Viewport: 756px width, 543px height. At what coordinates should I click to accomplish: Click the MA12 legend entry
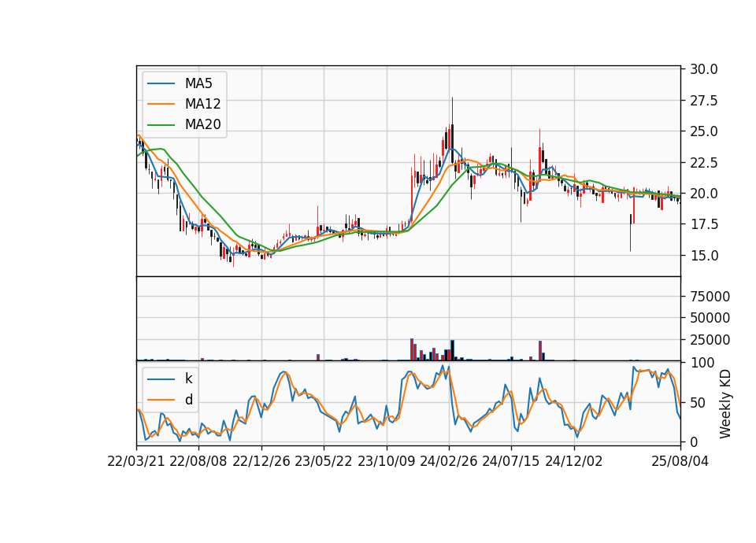click(184, 104)
